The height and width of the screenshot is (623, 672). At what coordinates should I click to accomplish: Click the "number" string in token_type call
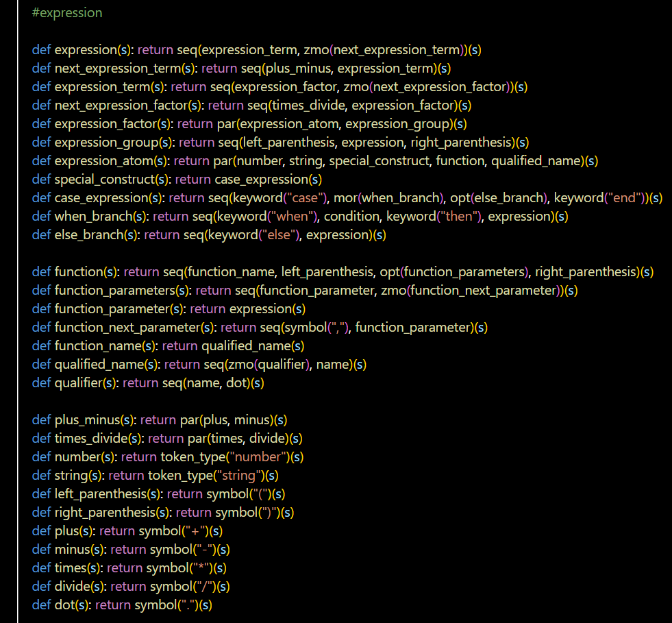258,456
